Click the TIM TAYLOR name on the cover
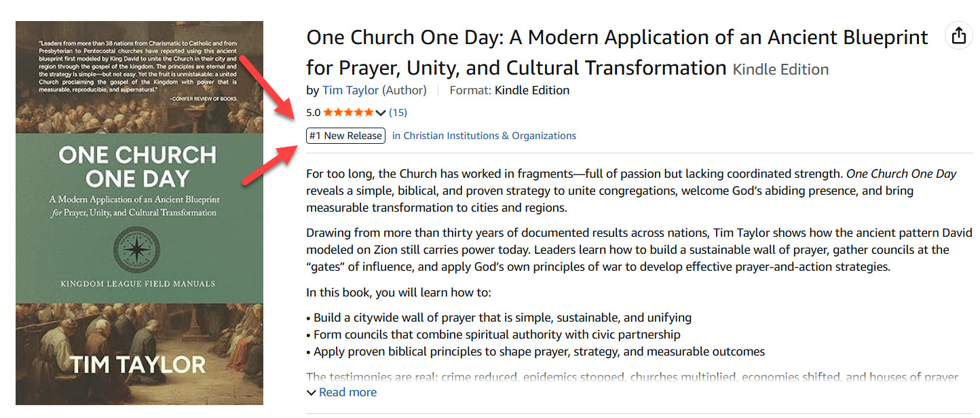This screenshot has width=980, height=418. point(138,364)
